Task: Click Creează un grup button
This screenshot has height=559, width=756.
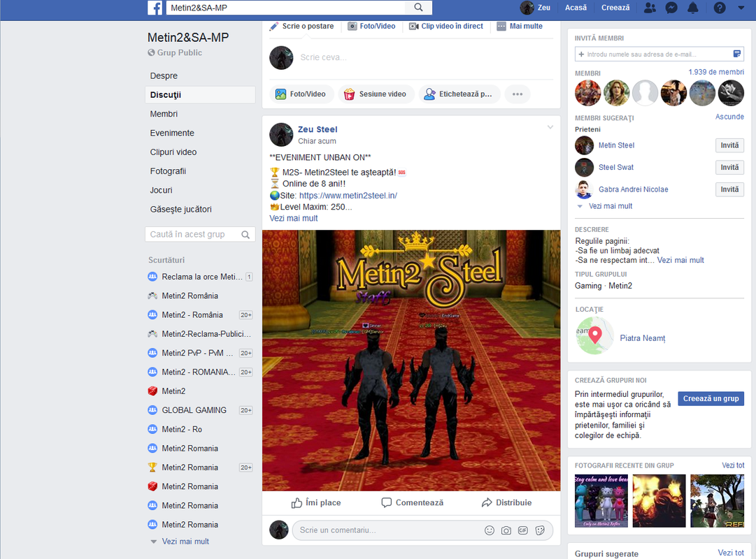Action: point(711,398)
